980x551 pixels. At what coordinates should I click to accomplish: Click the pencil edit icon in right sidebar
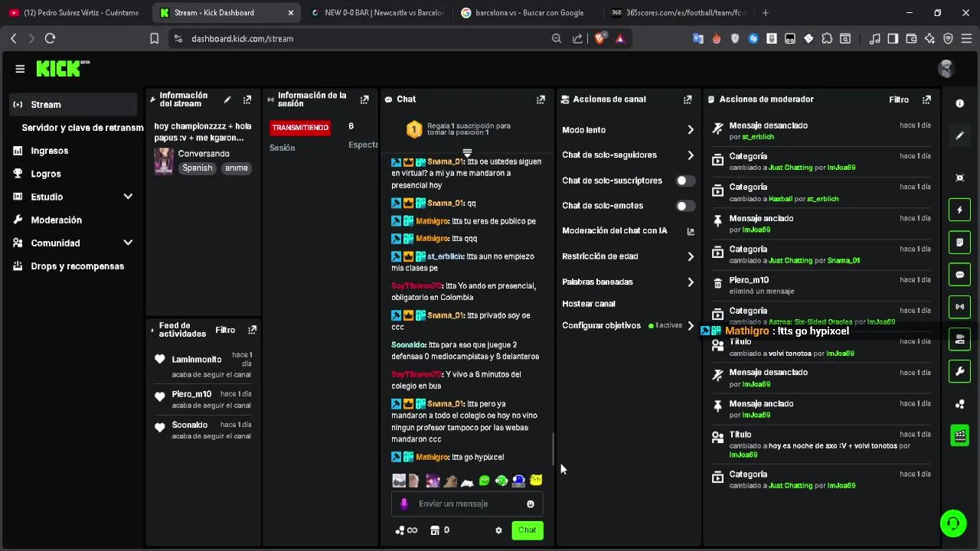960,135
